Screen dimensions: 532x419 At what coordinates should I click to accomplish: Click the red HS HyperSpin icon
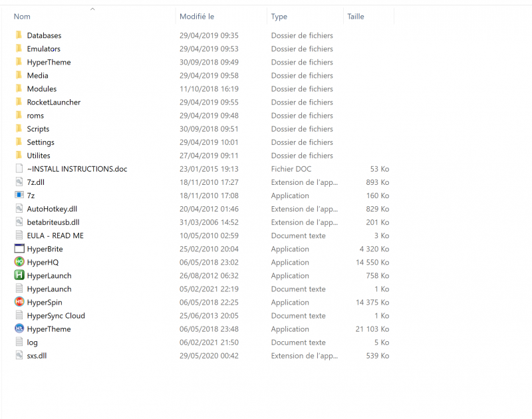[x=19, y=302]
